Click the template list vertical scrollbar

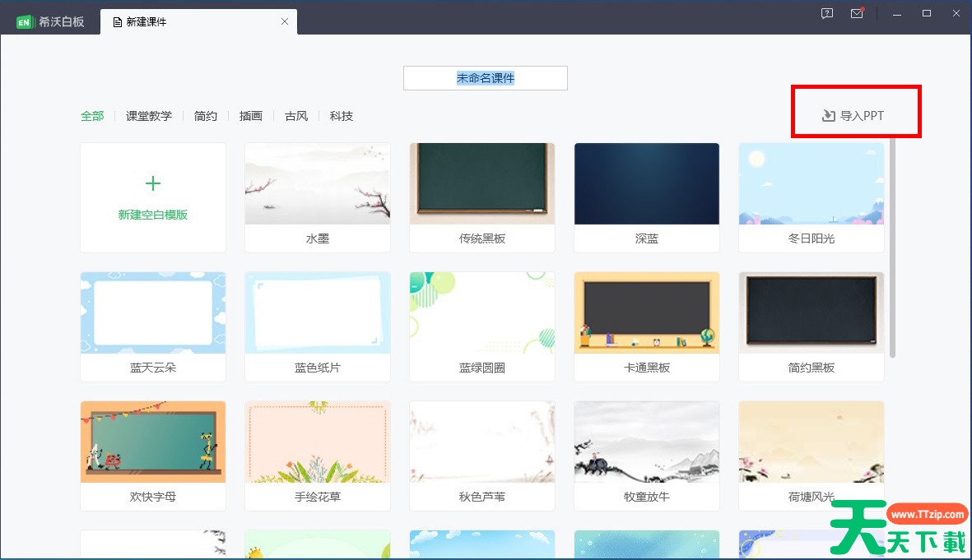click(x=893, y=248)
